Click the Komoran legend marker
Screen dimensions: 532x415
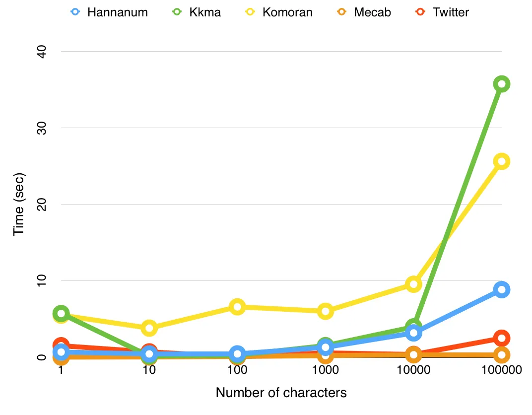[x=250, y=12]
